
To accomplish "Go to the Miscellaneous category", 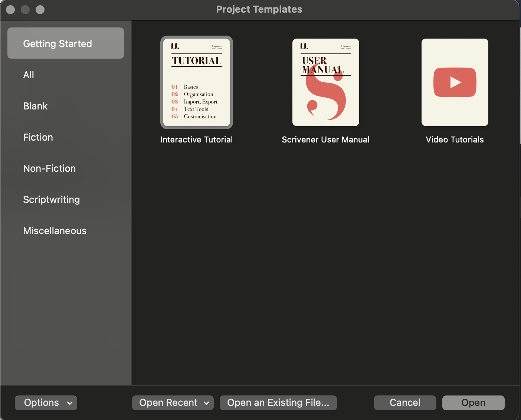I will pos(66,231).
